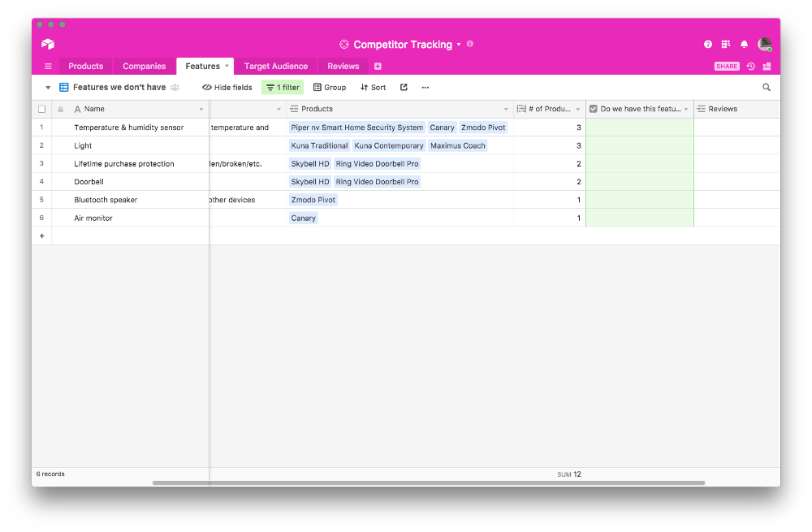This screenshot has width=812, height=532.
Task: Open the Name column dropdown arrow
Action: pos(201,110)
